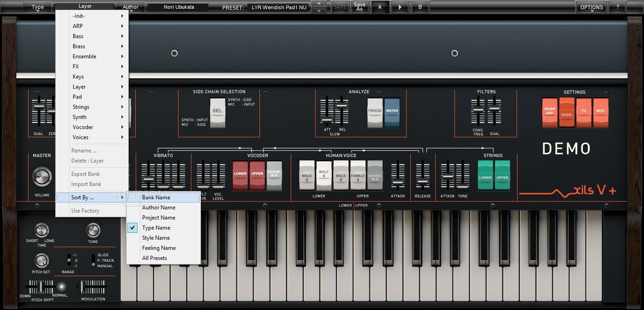
Task: Choose All Presets in sort submenu
Action: (164, 258)
